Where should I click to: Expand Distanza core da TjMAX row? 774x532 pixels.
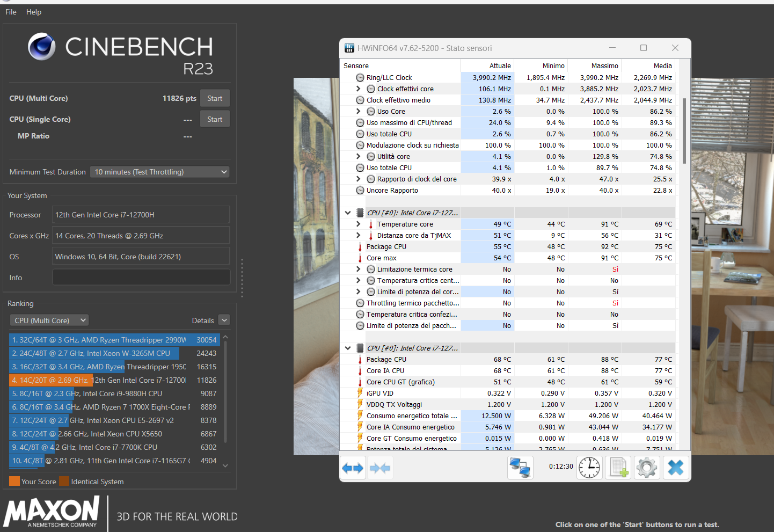tap(359, 235)
